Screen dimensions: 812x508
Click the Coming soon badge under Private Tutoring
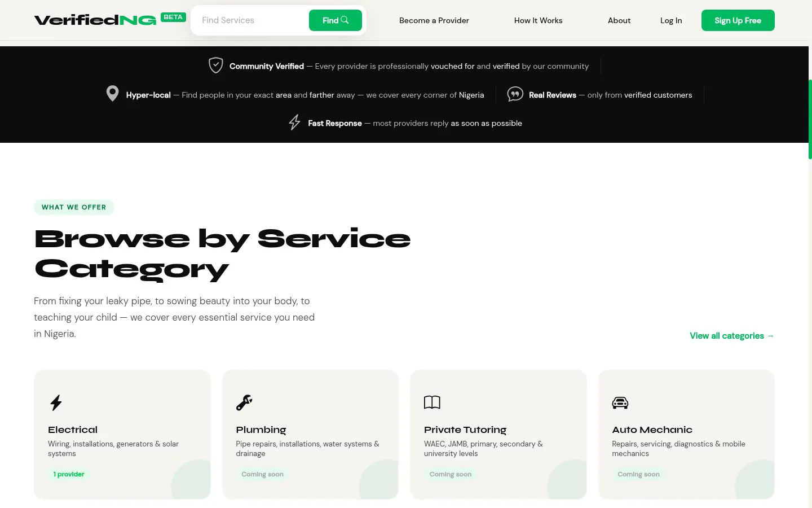tap(451, 474)
